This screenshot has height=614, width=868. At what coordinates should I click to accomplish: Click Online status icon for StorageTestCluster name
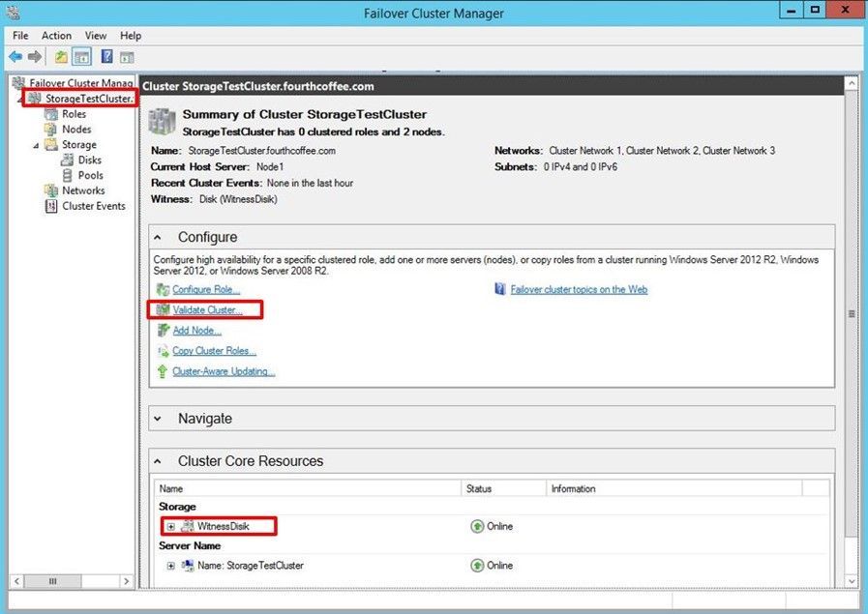477,566
